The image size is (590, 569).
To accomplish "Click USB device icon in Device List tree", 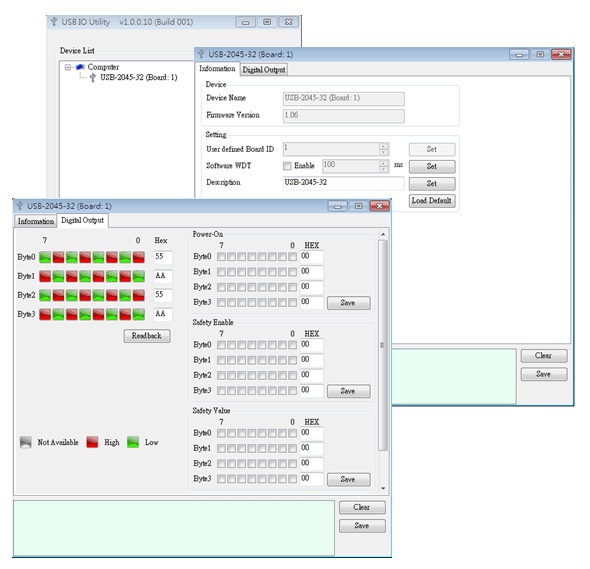I will [x=93, y=78].
